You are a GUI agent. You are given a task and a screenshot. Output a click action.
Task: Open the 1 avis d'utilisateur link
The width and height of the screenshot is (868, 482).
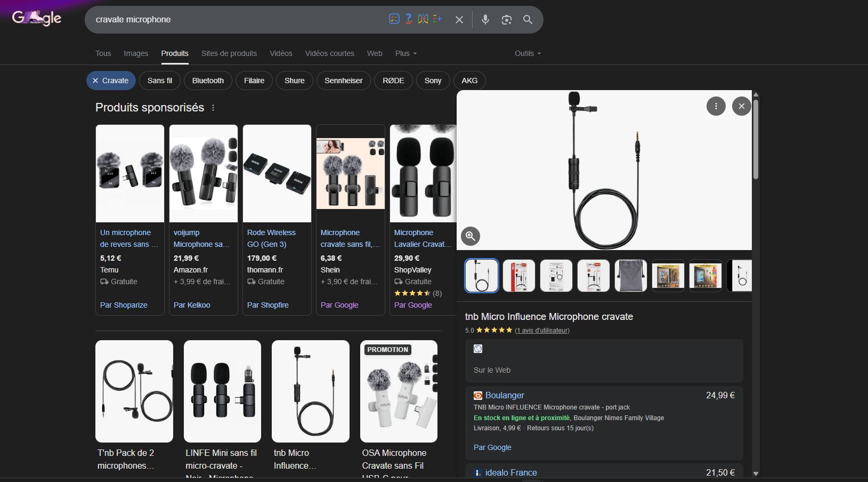coord(542,330)
